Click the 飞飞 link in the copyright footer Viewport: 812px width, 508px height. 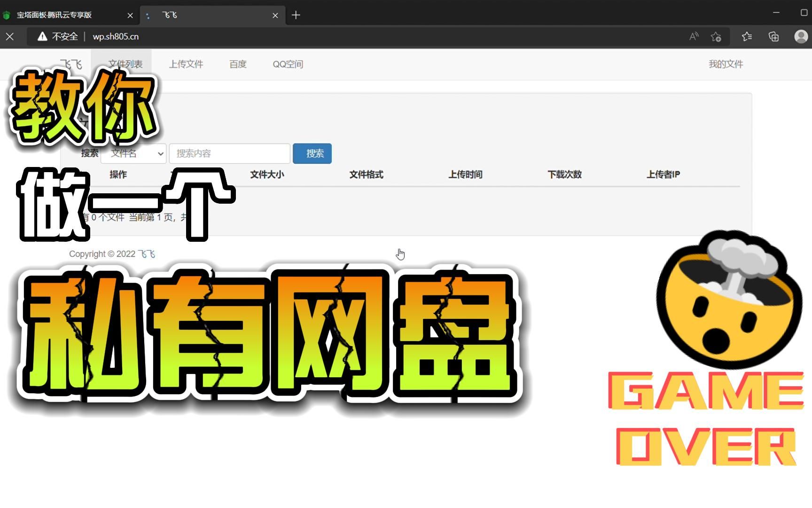[x=146, y=254]
